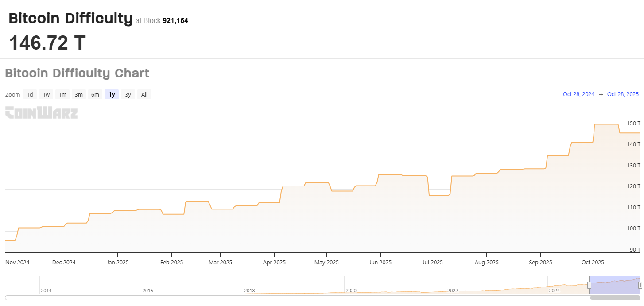Click the active 1y zoom button

point(111,94)
